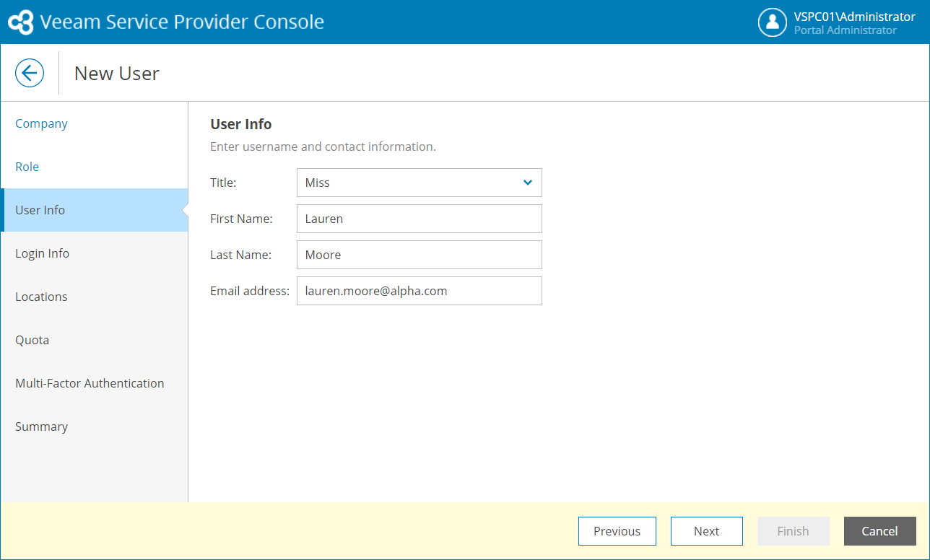Click the 'Enter username and contact information.' text

pos(323,146)
